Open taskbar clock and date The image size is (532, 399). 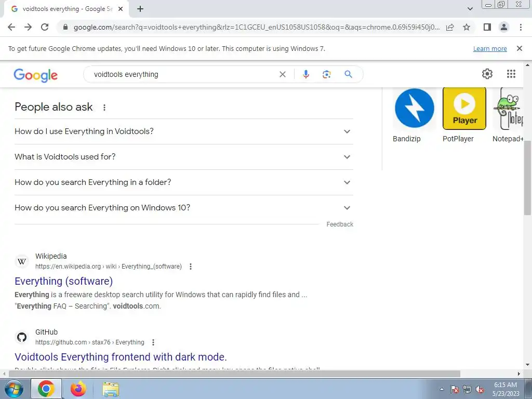506,389
